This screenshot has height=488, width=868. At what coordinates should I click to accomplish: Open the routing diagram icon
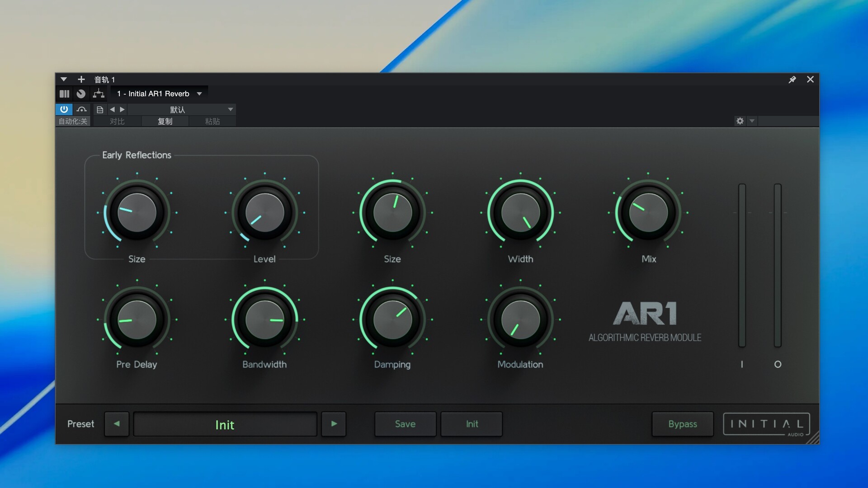tap(99, 94)
